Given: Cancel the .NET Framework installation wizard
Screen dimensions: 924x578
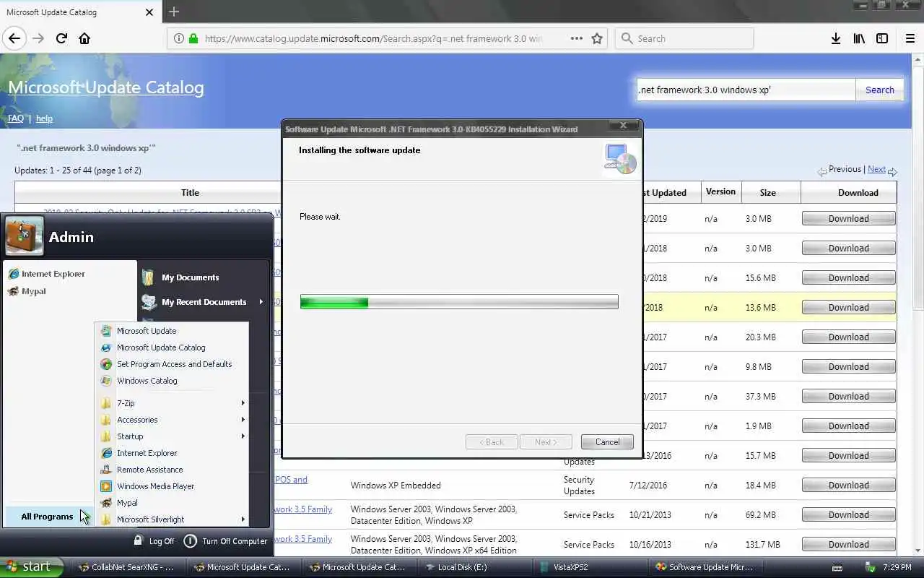Looking at the screenshot, I should pos(607,442).
